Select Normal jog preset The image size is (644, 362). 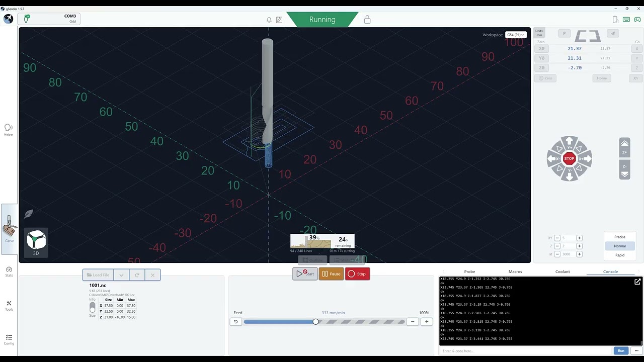pos(620,246)
